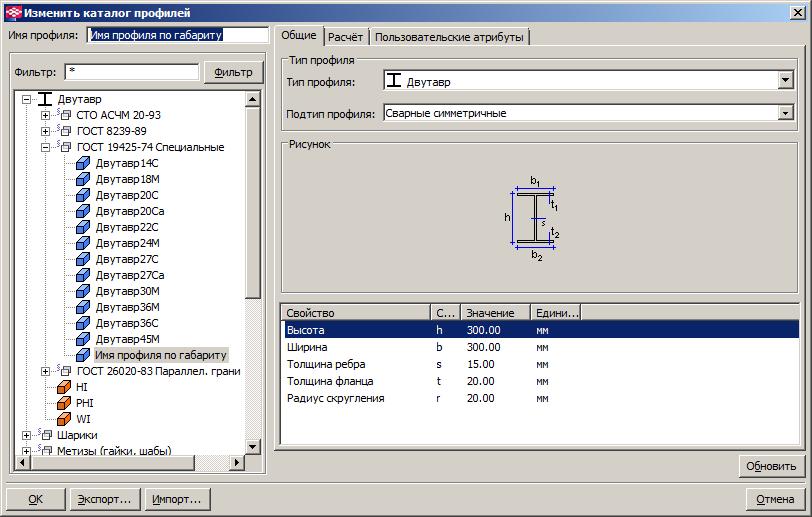The image size is (812, 517).
Task: Click the I-beam cross-section drawing
Action: coord(536,218)
